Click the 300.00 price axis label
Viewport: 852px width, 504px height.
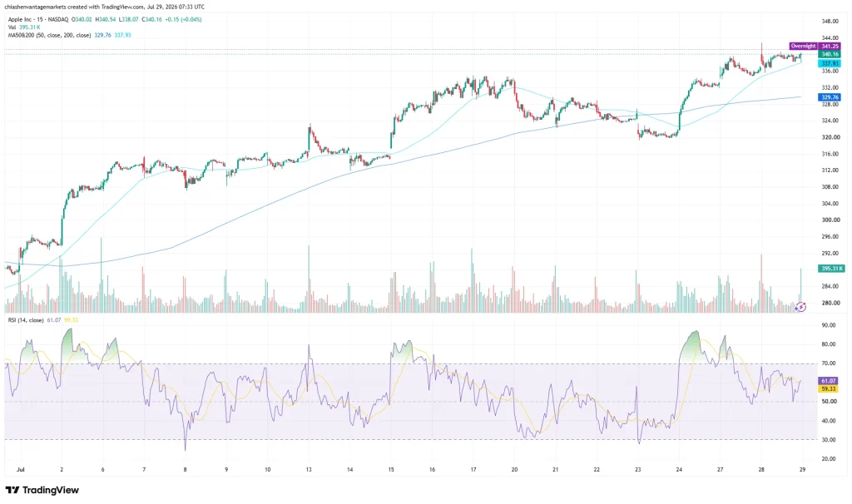(830, 220)
